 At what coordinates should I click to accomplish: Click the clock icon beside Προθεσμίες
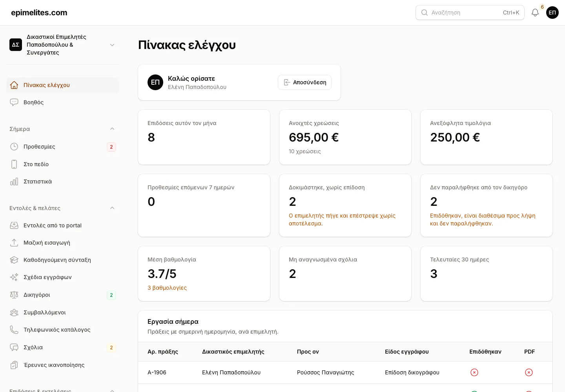(14, 147)
